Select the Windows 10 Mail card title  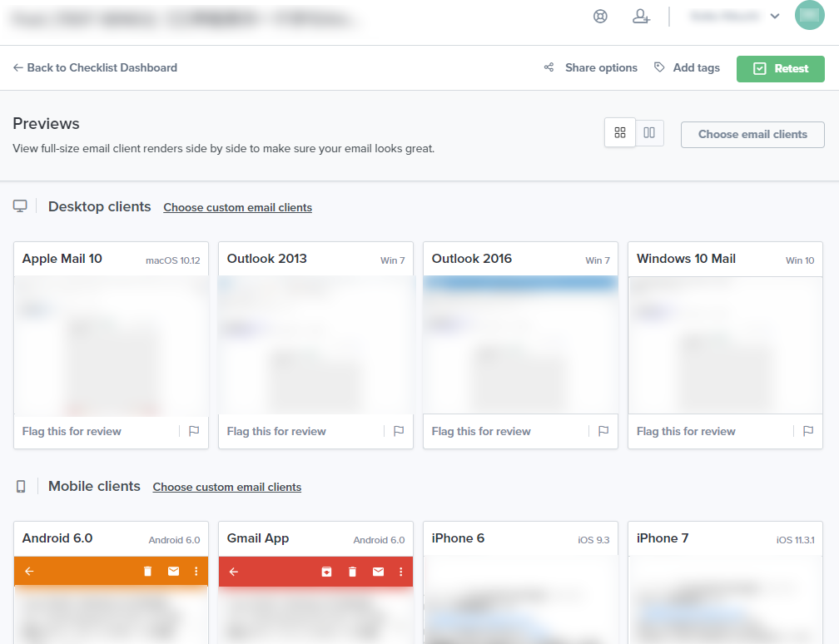coord(686,259)
